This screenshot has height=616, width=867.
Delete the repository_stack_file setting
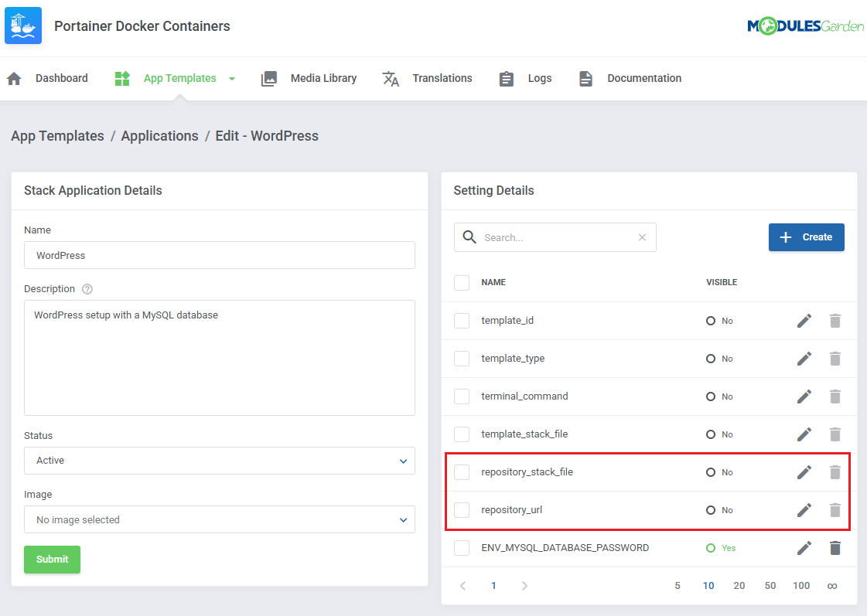pos(835,472)
